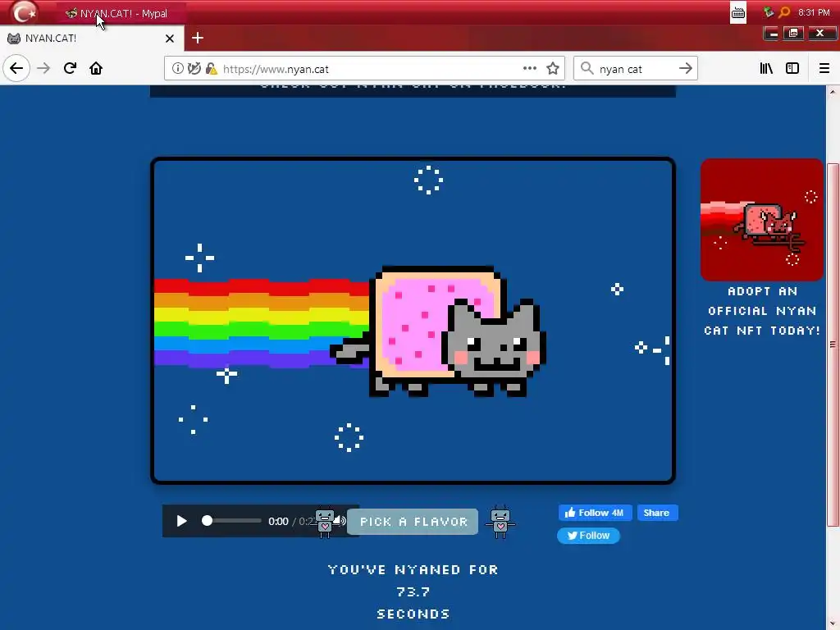Click the Pick a Flavor button
The height and width of the screenshot is (630, 840).
point(413,522)
